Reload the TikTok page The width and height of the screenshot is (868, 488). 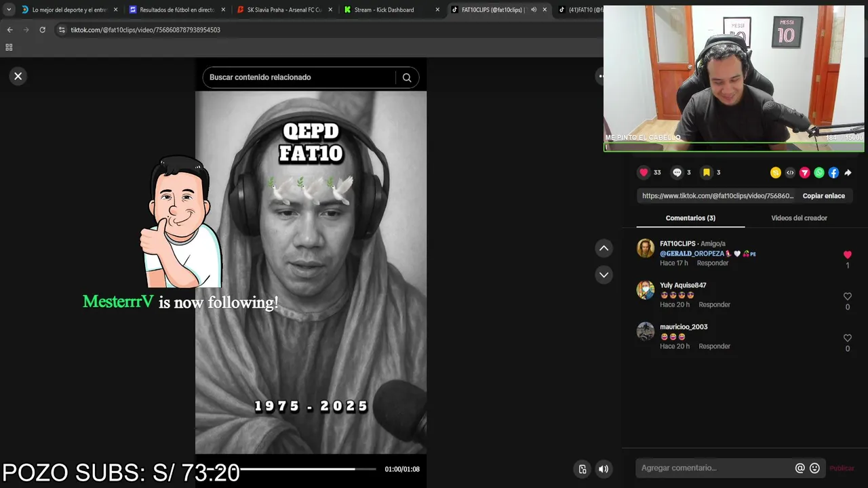[x=42, y=30]
